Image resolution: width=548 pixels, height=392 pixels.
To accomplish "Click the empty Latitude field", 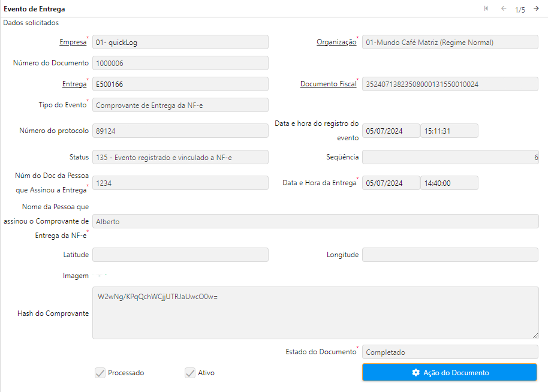I will tap(180, 255).
